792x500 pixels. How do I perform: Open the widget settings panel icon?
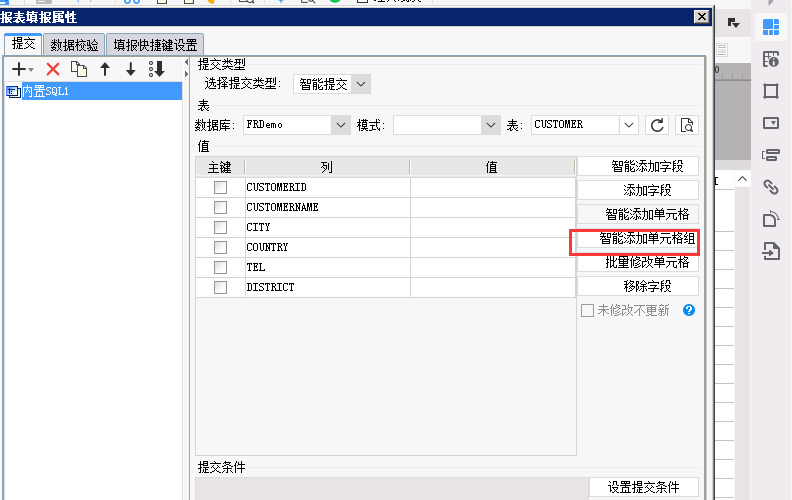pos(771,123)
